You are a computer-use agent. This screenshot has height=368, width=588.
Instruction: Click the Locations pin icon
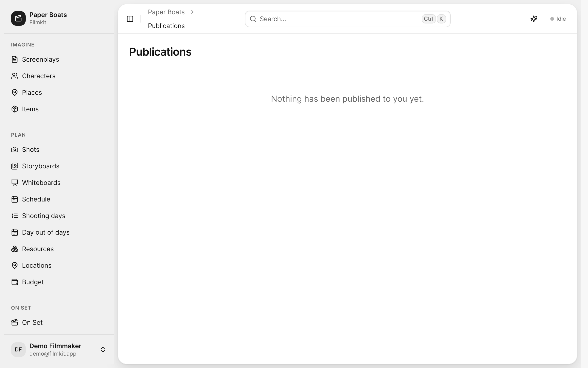(x=14, y=265)
